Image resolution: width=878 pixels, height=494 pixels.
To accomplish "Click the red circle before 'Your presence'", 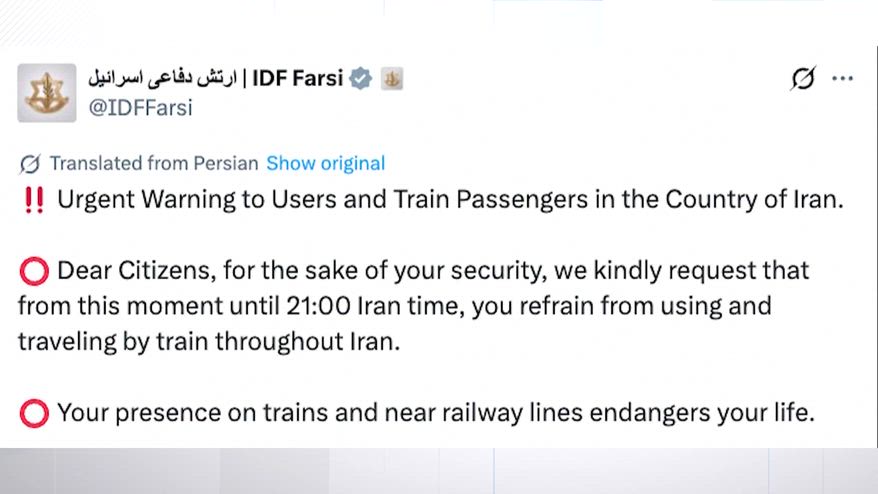I will pyautogui.click(x=33, y=412).
